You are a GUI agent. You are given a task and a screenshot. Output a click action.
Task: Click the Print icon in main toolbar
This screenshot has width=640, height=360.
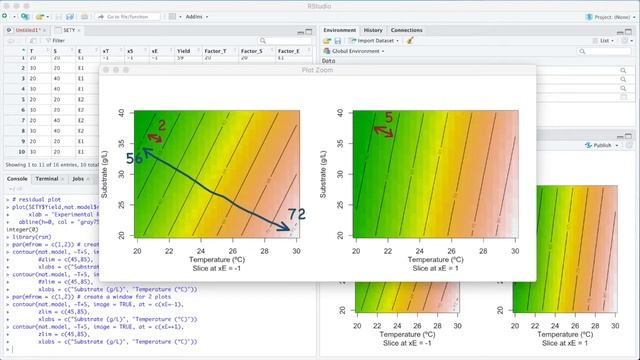pos(84,17)
